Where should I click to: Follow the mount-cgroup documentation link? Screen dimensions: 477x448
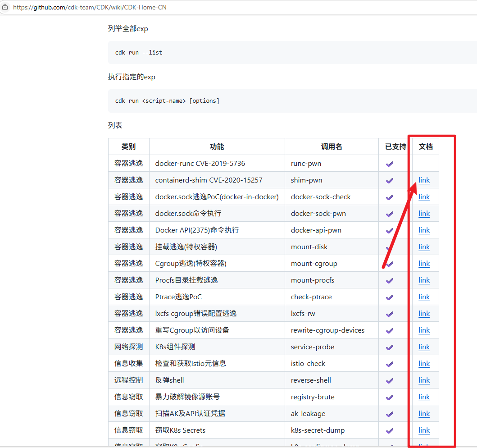click(x=424, y=264)
